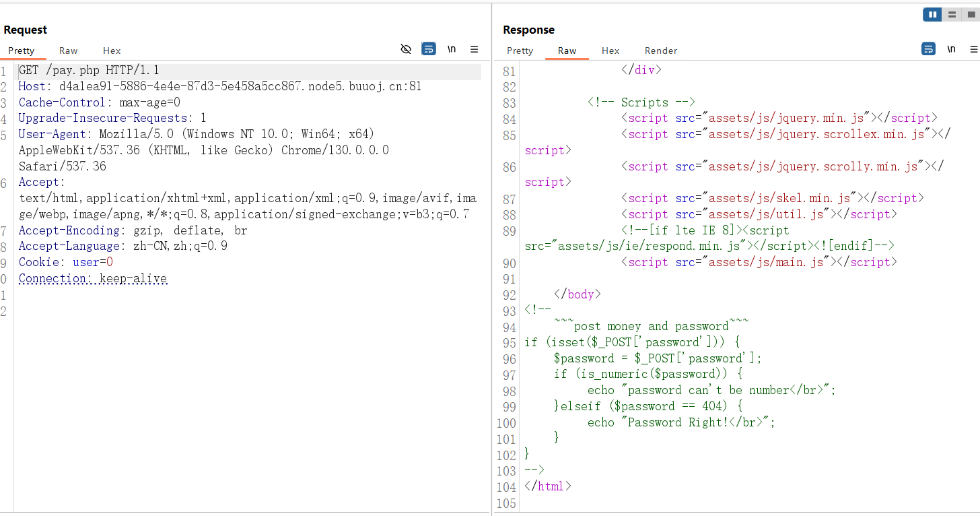
Task: Click the Host header line in Request
Action: click(x=219, y=86)
